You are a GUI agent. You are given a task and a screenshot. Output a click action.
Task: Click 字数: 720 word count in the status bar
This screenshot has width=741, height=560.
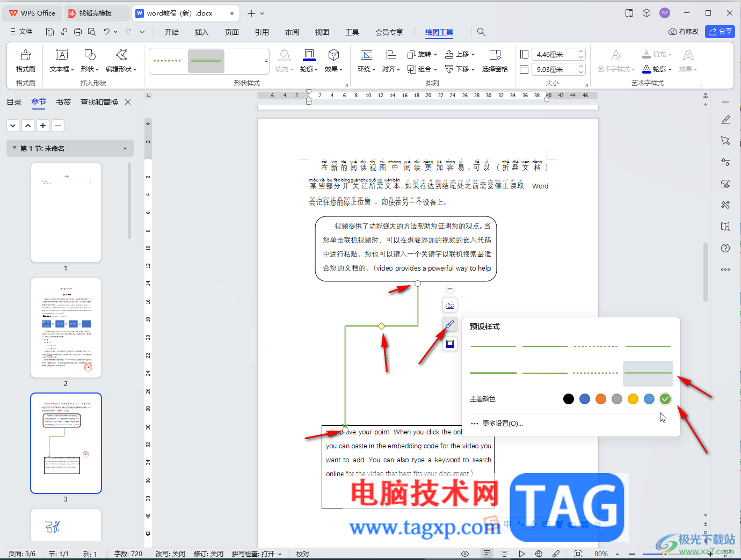pyautogui.click(x=128, y=554)
